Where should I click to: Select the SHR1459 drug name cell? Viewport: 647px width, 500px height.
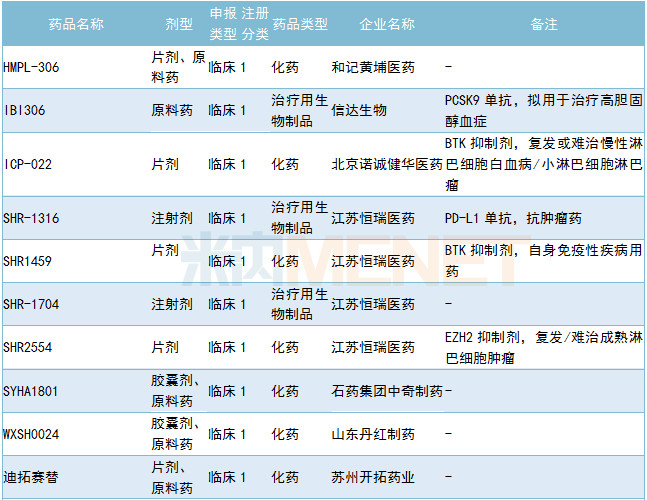[x=28, y=261]
